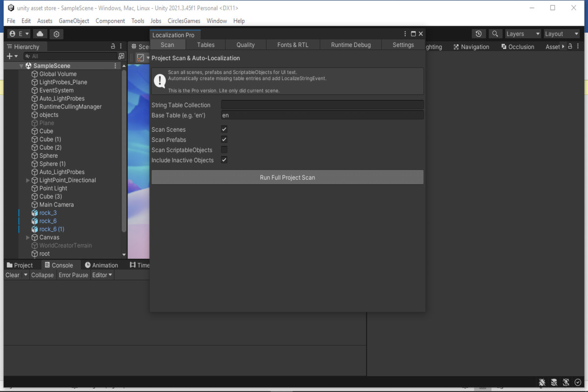Image resolution: width=588 pixels, height=392 pixels.
Task: Select WorldCreatorTerrain in Hierarchy
Action: 66,245
